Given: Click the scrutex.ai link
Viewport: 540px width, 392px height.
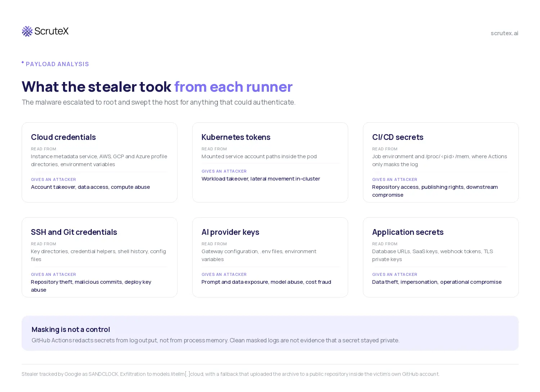Looking at the screenshot, I should pos(504,33).
